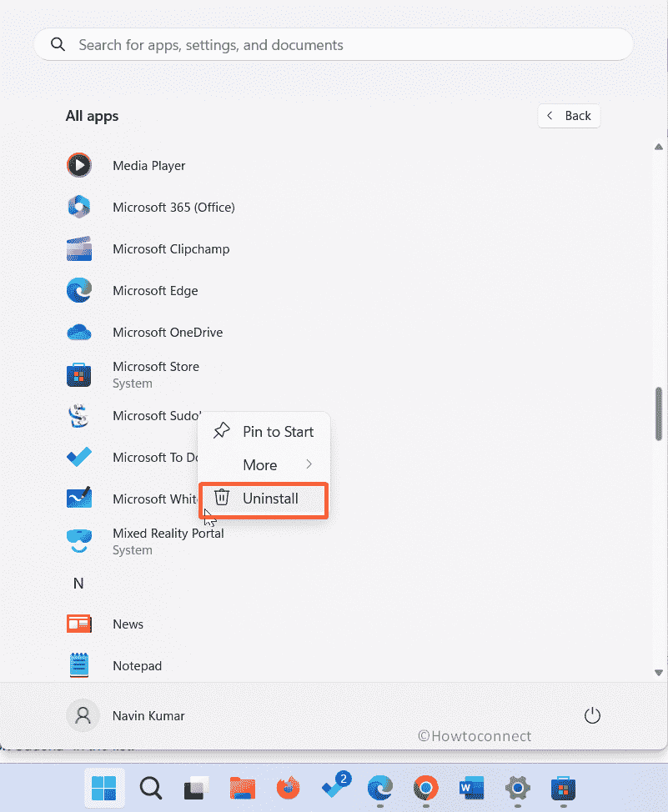Open Mixed Reality Portal icon
This screenshot has height=812, width=668.
79,541
